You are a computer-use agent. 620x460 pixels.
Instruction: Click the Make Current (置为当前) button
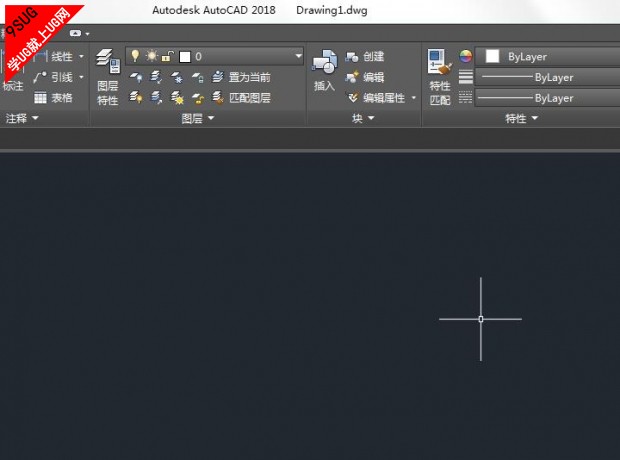tap(241, 77)
